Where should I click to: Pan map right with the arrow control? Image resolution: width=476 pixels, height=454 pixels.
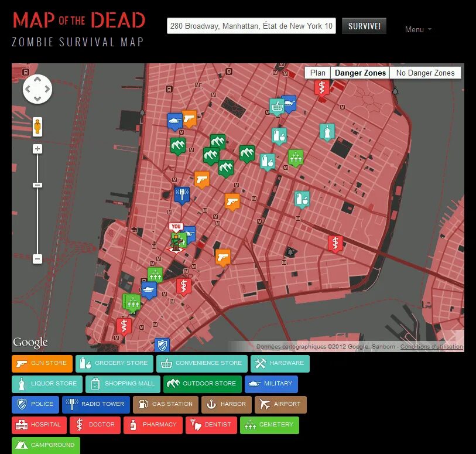click(x=47, y=89)
